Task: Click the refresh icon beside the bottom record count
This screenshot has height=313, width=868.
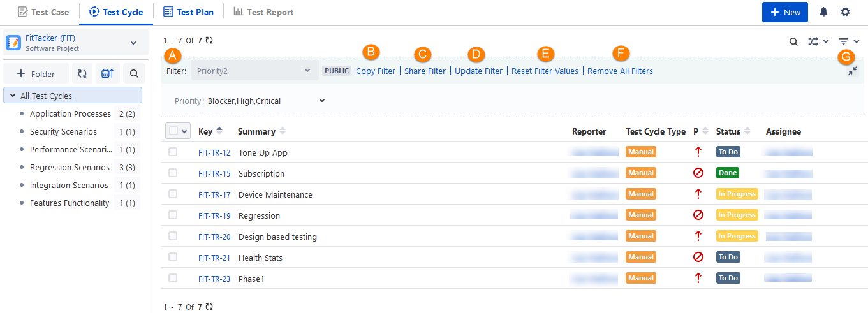Action: (209, 307)
